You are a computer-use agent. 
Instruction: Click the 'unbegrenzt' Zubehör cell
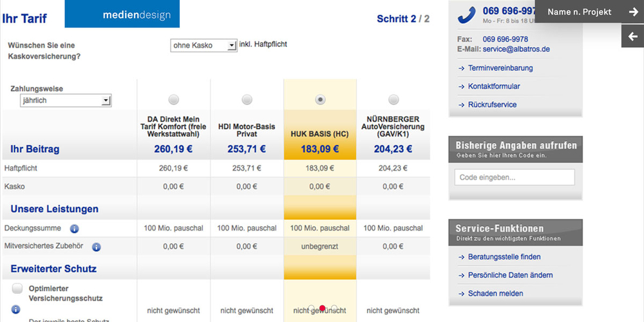(x=320, y=247)
